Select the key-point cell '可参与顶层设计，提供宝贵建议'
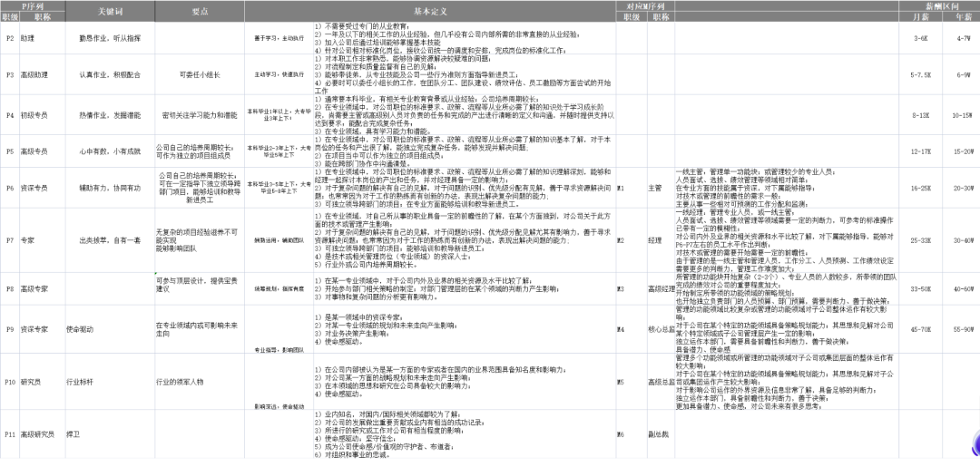The height and width of the screenshot is (467, 980). click(x=200, y=288)
